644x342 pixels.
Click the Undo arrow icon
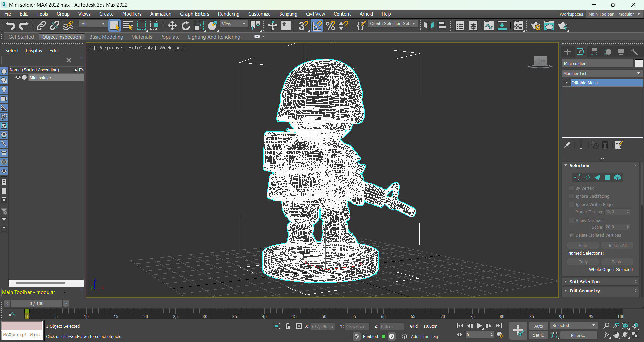pos(10,26)
